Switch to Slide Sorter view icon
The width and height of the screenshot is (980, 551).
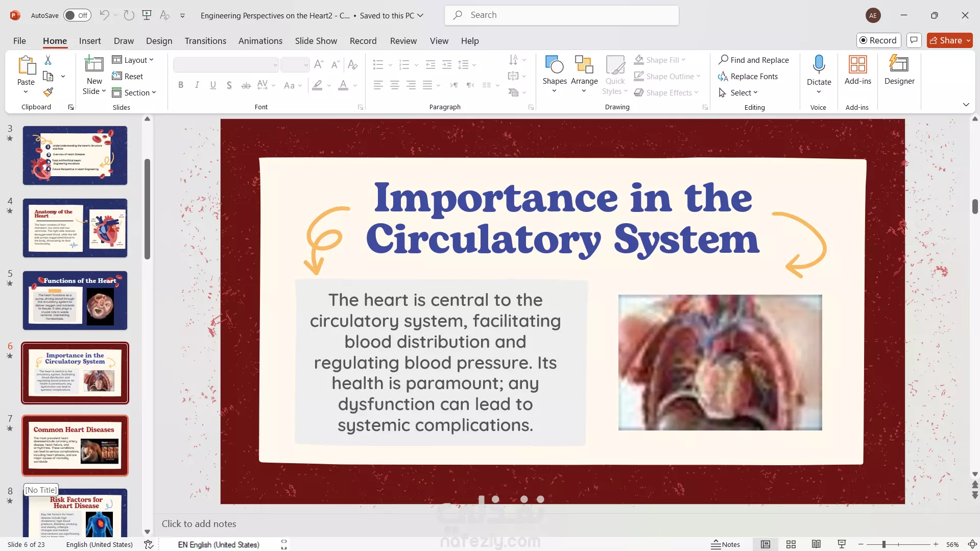(x=791, y=544)
